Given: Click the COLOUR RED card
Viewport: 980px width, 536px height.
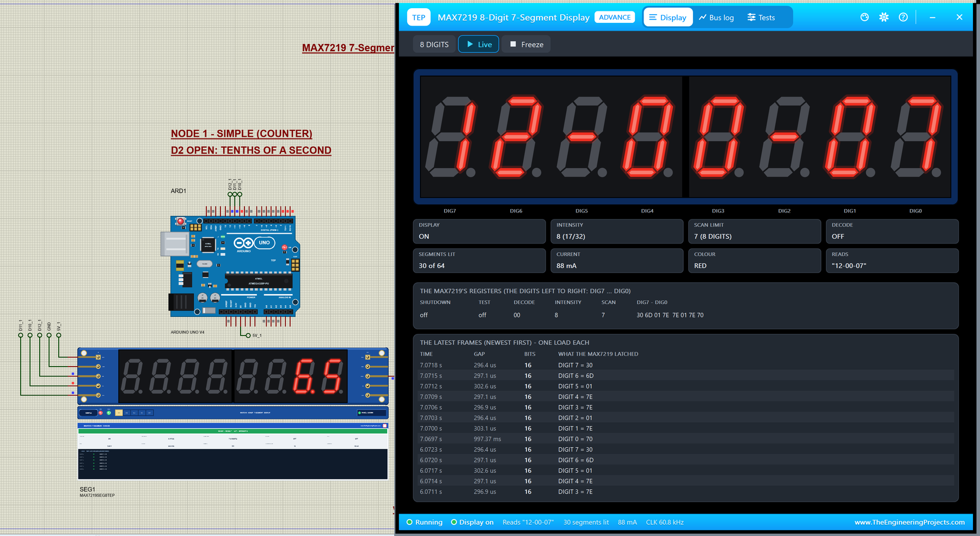Looking at the screenshot, I should coord(755,260).
